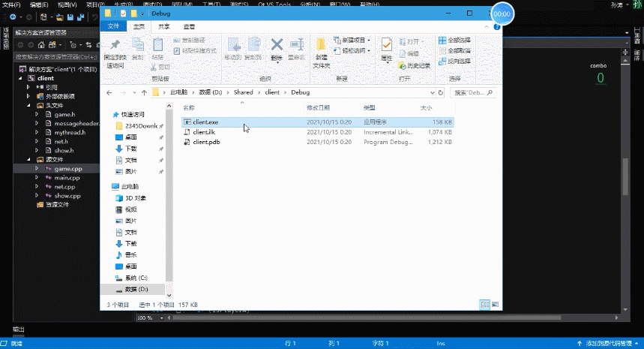Click the Paste (粘贴) ribbon icon
The width and height of the screenshot is (644, 349).
[x=157, y=44]
